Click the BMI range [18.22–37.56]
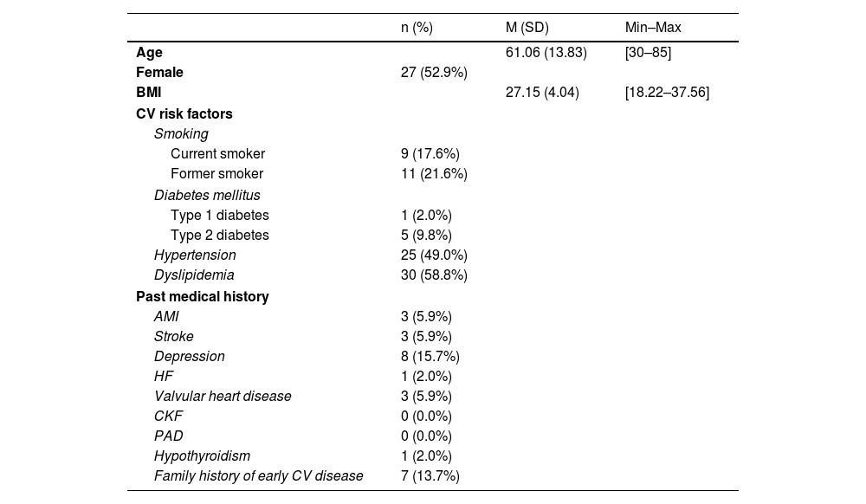Viewport: 866px width, 504px height. click(667, 93)
